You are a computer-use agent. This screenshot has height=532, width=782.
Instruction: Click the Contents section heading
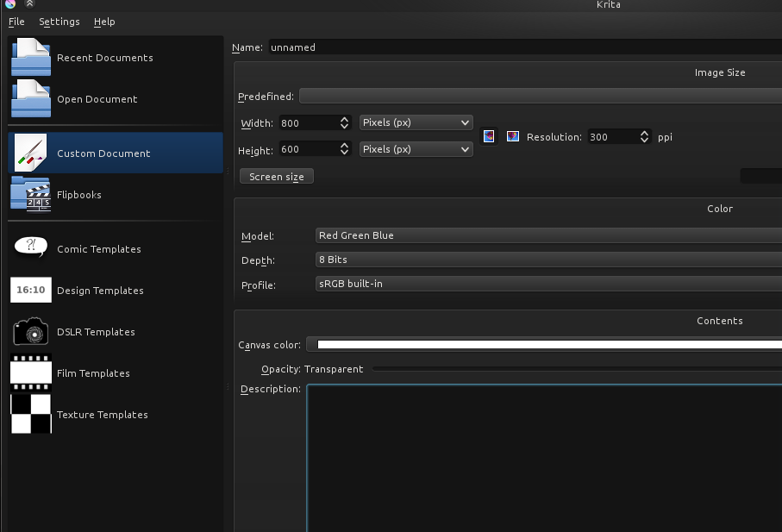click(x=720, y=321)
